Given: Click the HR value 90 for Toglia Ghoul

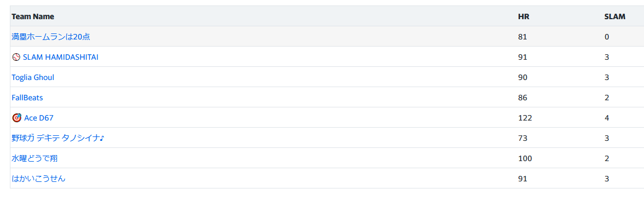Looking at the screenshot, I should [522, 77].
